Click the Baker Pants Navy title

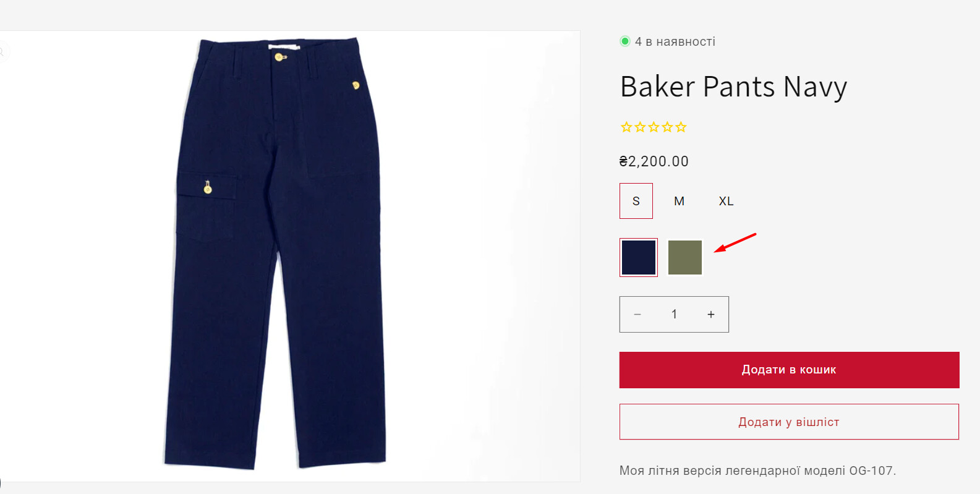pos(733,87)
